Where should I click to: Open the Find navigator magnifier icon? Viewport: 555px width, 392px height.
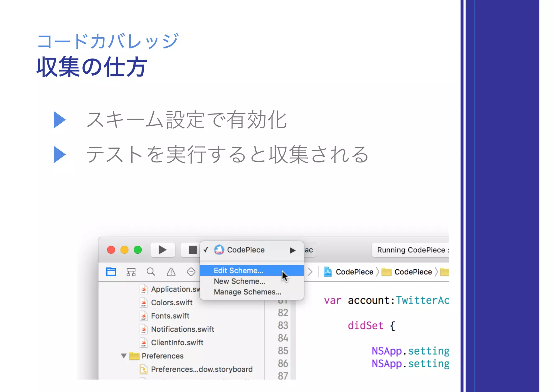(151, 272)
